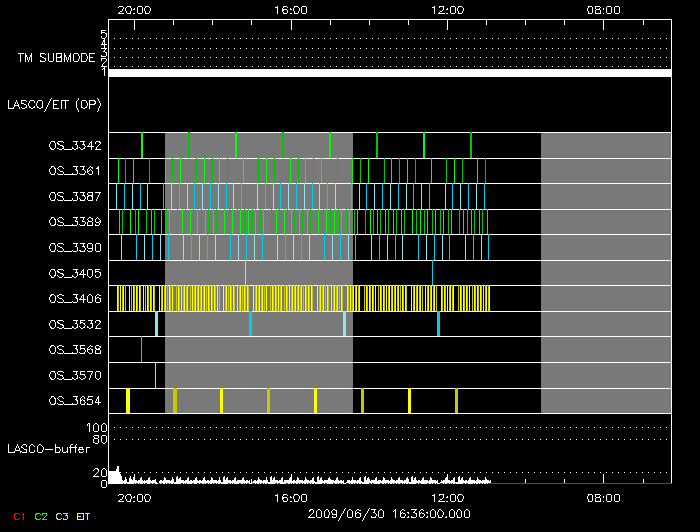Click the white marker in the OS_3568 row

point(141,349)
